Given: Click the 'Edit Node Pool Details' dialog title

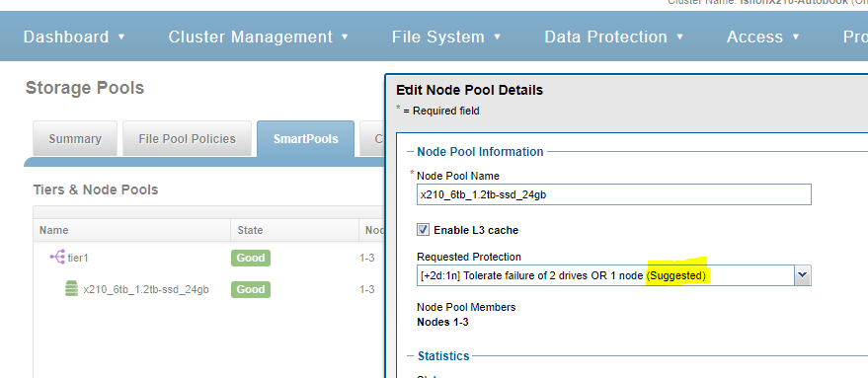Looking at the screenshot, I should click(469, 90).
